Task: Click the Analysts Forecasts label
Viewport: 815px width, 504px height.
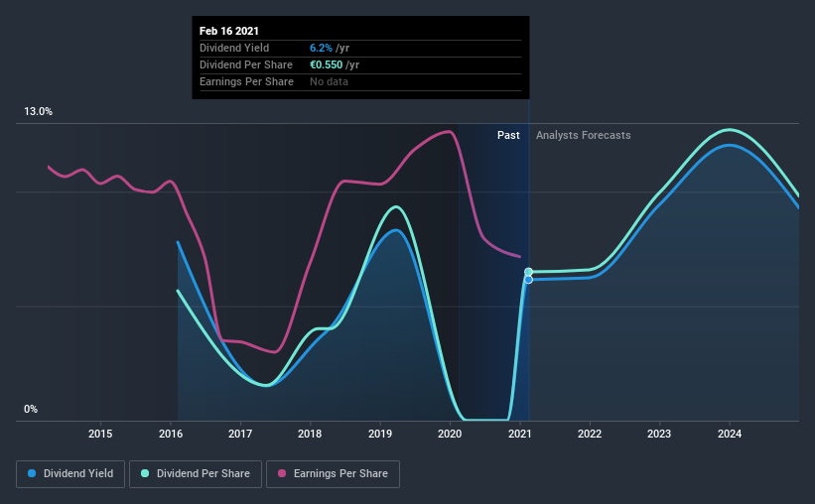Action: tap(583, 135)
